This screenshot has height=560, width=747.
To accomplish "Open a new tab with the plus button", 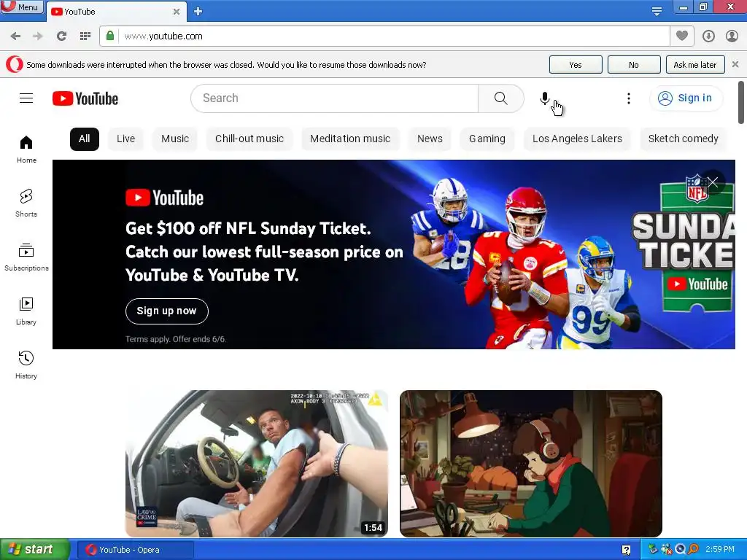I will point(198,12).
